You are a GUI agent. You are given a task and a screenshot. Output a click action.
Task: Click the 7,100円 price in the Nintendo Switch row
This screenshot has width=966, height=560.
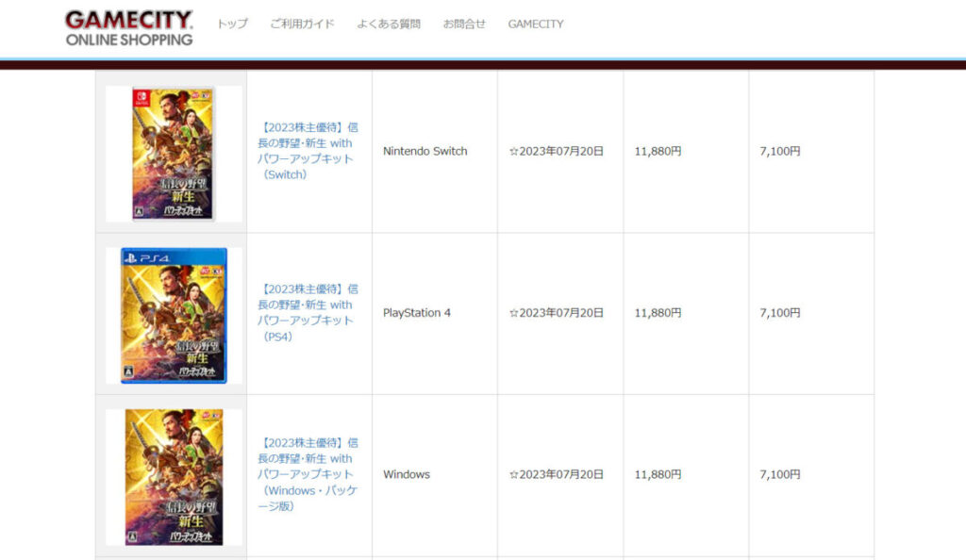tap(780, 152)
